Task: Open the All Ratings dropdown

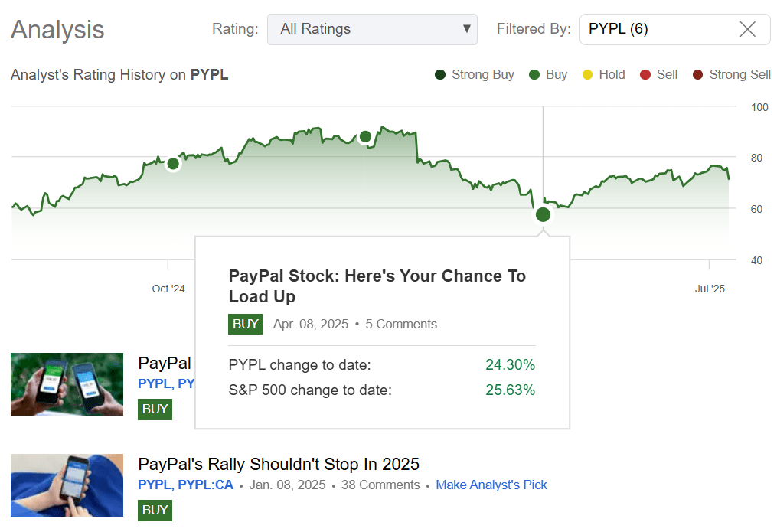Action: [x=373, y=29]
